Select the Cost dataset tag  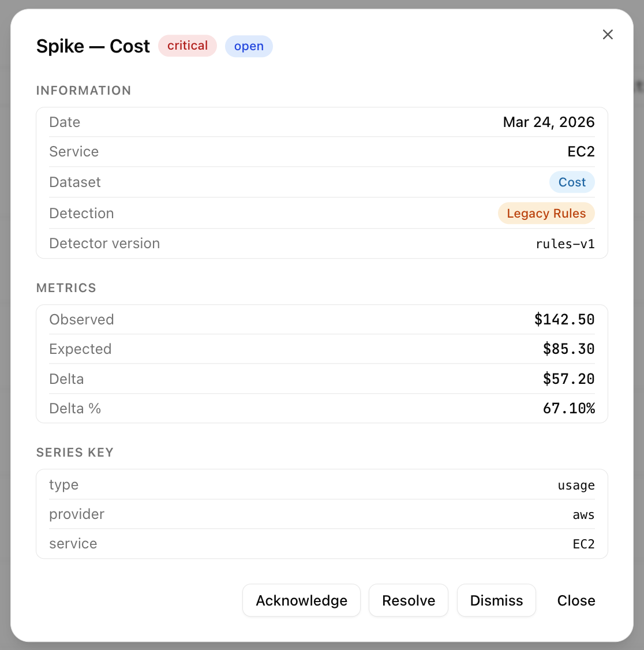coord(572,182)
